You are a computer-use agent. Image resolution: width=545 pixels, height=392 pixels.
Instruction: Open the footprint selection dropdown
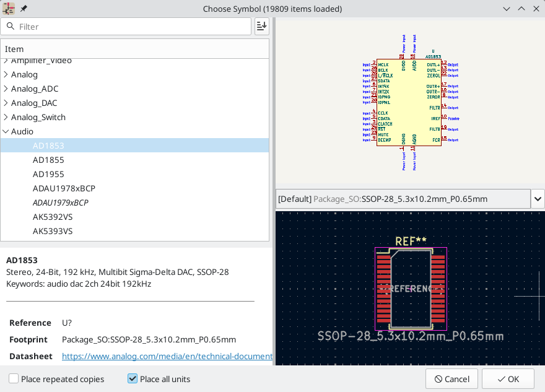click(x=538, y=199)
